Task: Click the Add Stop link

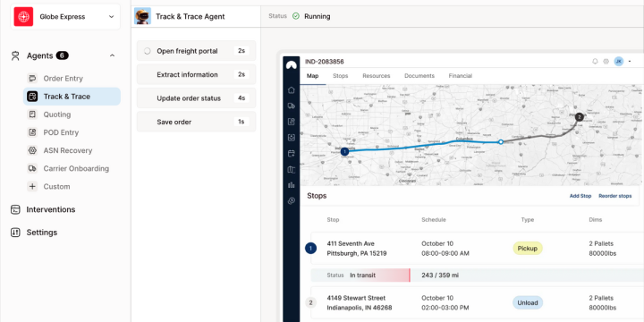Action: coord(580,196)
